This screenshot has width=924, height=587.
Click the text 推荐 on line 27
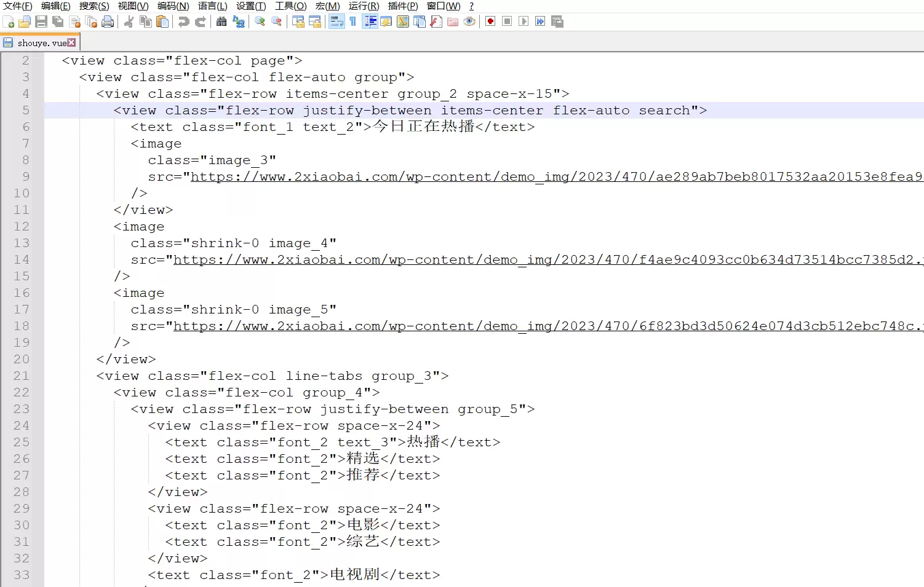coord(364,475)
